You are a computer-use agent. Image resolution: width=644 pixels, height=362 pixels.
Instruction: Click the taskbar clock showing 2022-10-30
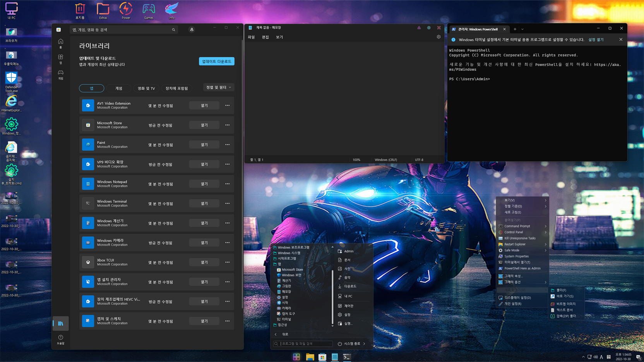[x=623, y=357]
